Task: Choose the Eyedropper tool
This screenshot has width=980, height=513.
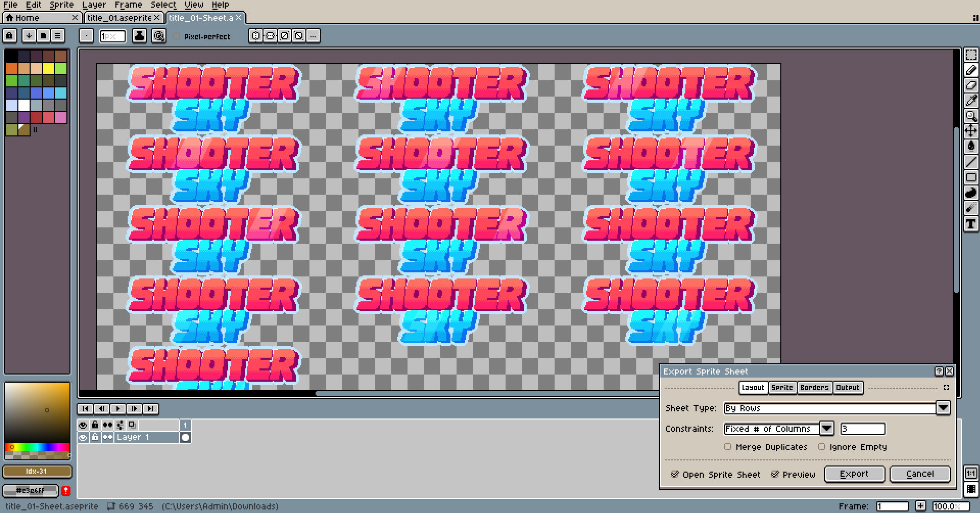Action: [x=971, y=101]
